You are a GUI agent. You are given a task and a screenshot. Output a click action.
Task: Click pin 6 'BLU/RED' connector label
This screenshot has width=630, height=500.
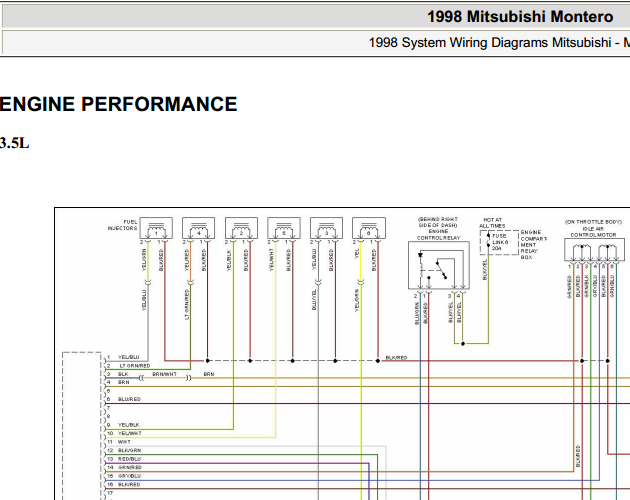(129, 399)
